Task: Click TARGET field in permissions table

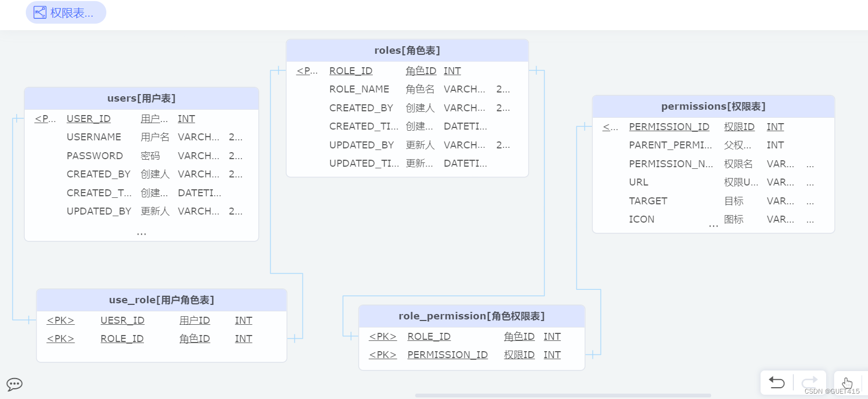Action: click(x=648, y=201)
